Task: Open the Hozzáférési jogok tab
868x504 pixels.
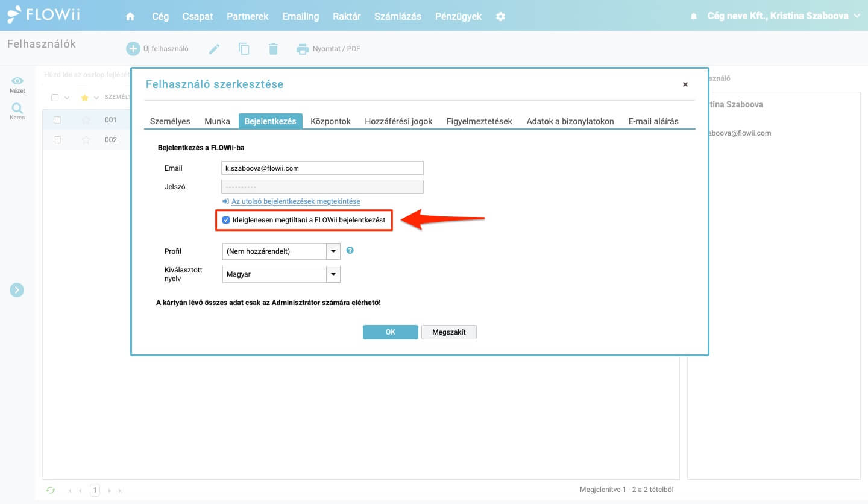Action: click(x=398, y=121)
